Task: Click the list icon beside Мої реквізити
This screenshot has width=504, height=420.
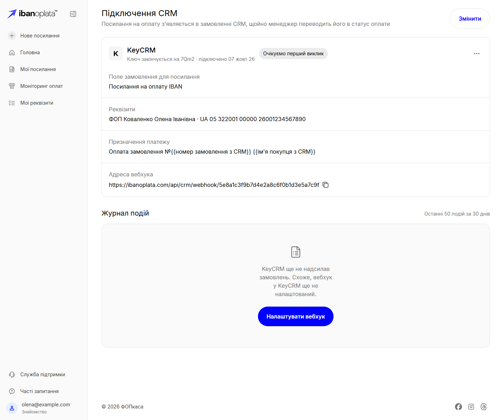Action: coord(12,103)
